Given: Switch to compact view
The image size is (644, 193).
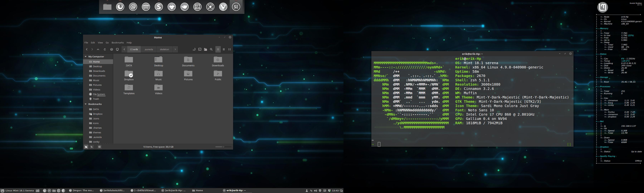Looking at the screenshot, I should point(230,50).
